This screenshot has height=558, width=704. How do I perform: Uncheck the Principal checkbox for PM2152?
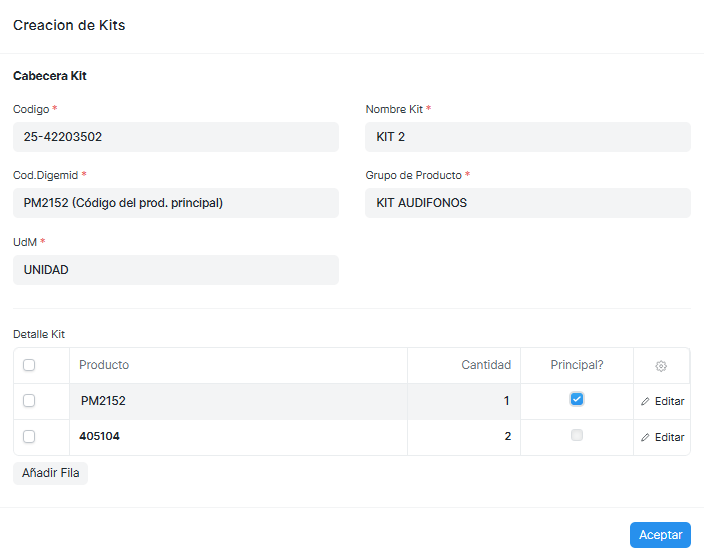tap(577, 399)
